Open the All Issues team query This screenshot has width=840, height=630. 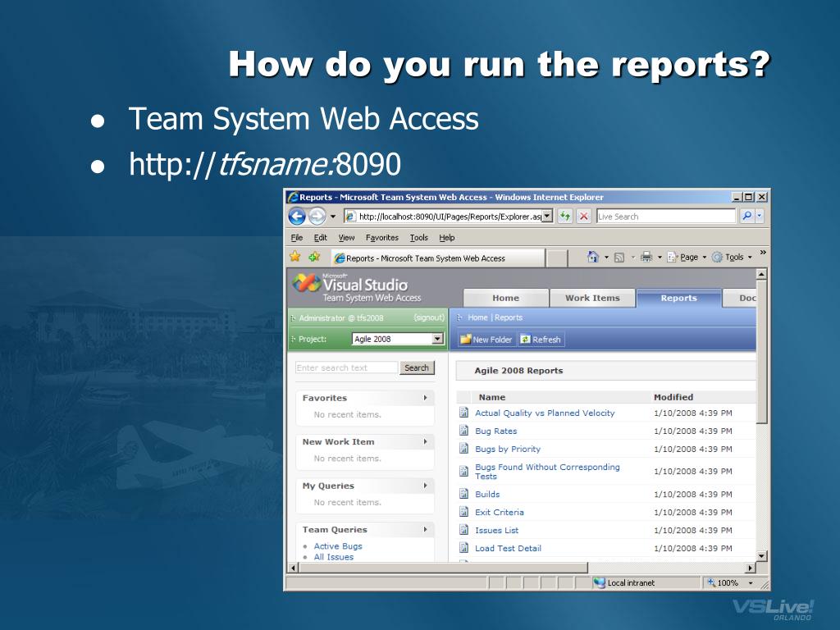(x=334, y=557)
